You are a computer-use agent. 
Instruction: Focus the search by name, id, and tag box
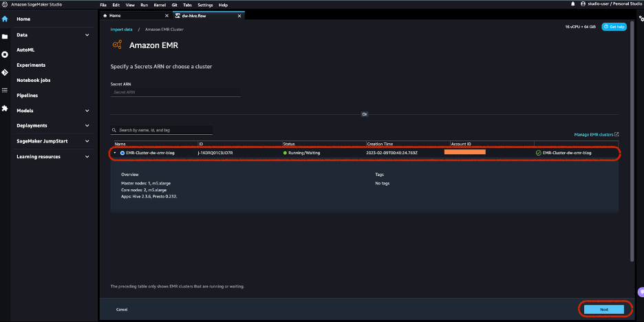(x=162, y=130)
